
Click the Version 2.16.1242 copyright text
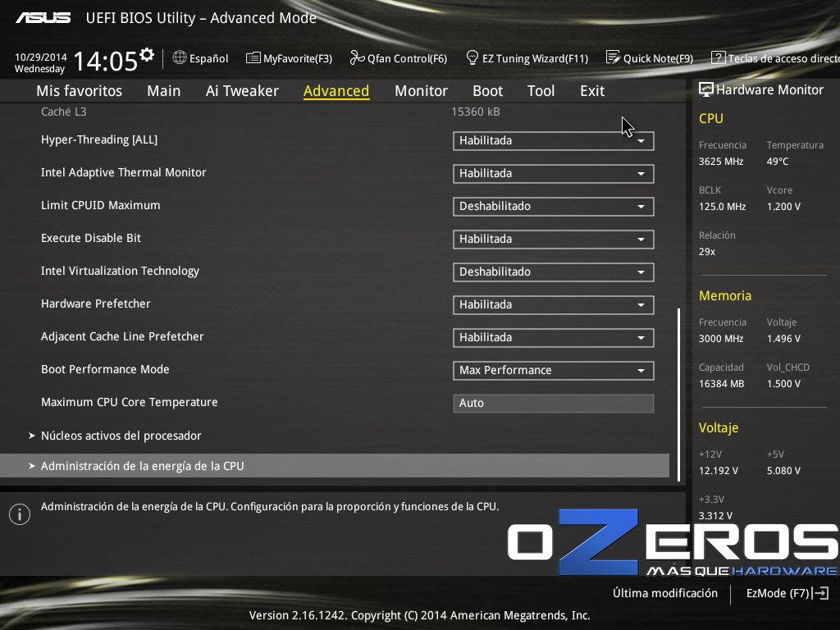419,615
